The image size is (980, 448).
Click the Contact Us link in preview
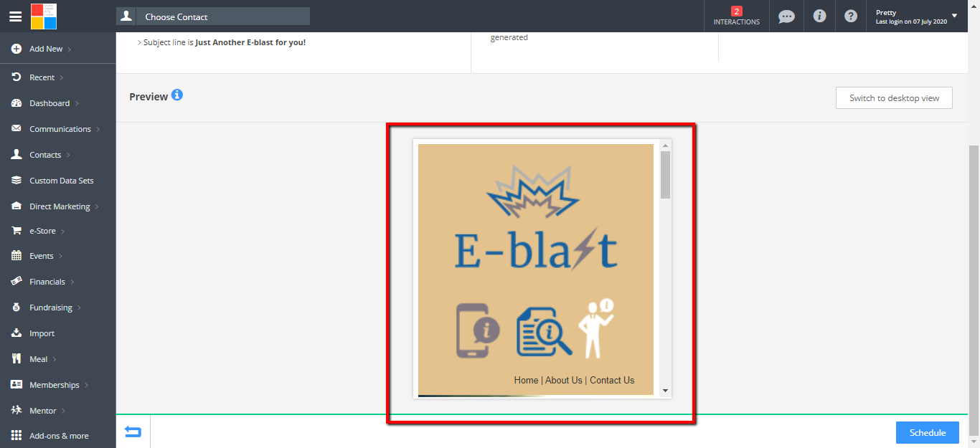click(612, 381)
